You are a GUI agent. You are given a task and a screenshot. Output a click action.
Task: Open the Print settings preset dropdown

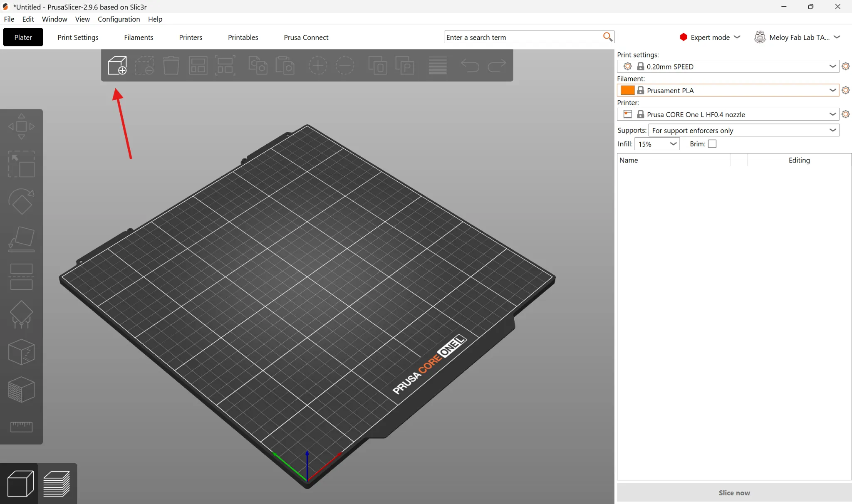pos(728,67)
